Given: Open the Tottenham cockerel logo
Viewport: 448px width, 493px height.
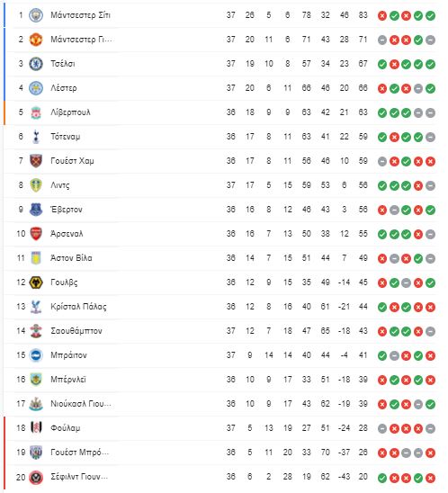Looking at the screenshot, I should [36, 137].
